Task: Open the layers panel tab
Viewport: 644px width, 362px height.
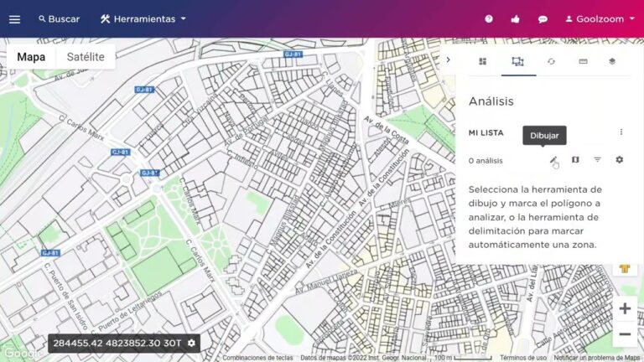Action: pyautogui.click(x=612, y=61)
